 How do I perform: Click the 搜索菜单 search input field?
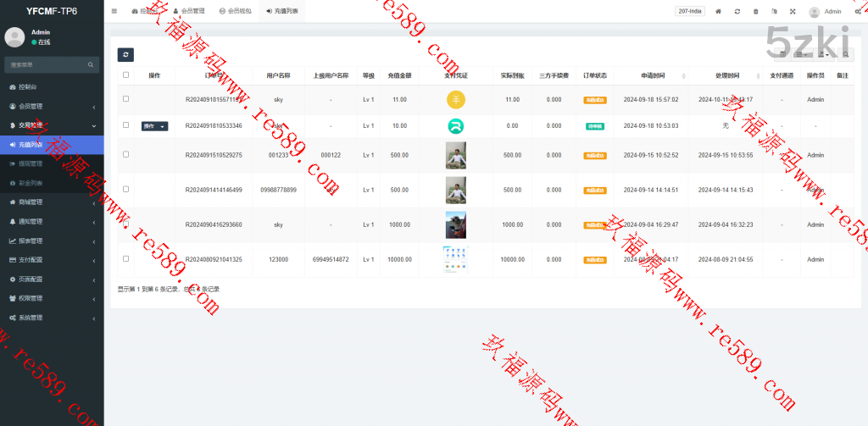click(47, 64)
